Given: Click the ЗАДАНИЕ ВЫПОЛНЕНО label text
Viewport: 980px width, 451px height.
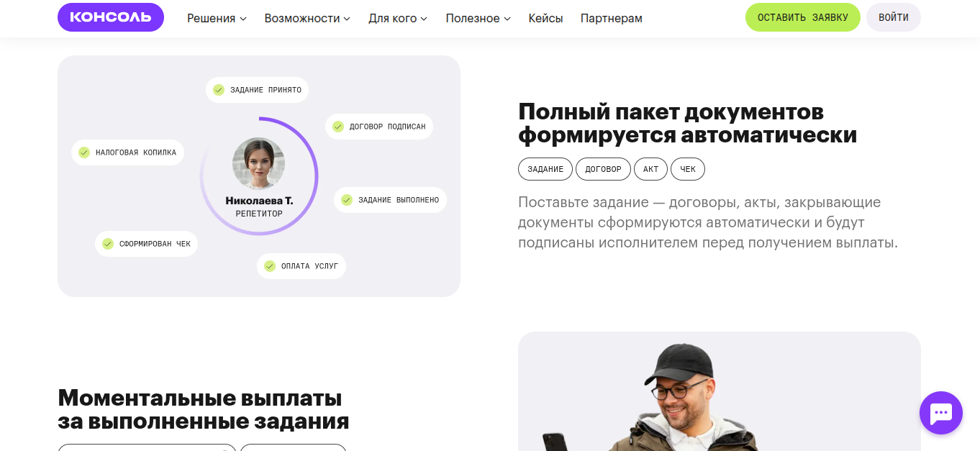Looking at the screenshot, I should coord(399,200).
